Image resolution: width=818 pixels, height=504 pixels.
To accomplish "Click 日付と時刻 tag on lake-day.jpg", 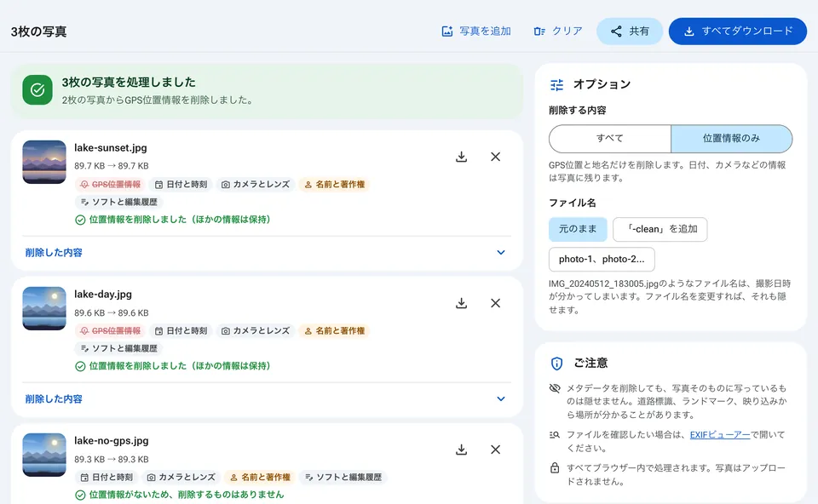I will click(x=181, y=331).
